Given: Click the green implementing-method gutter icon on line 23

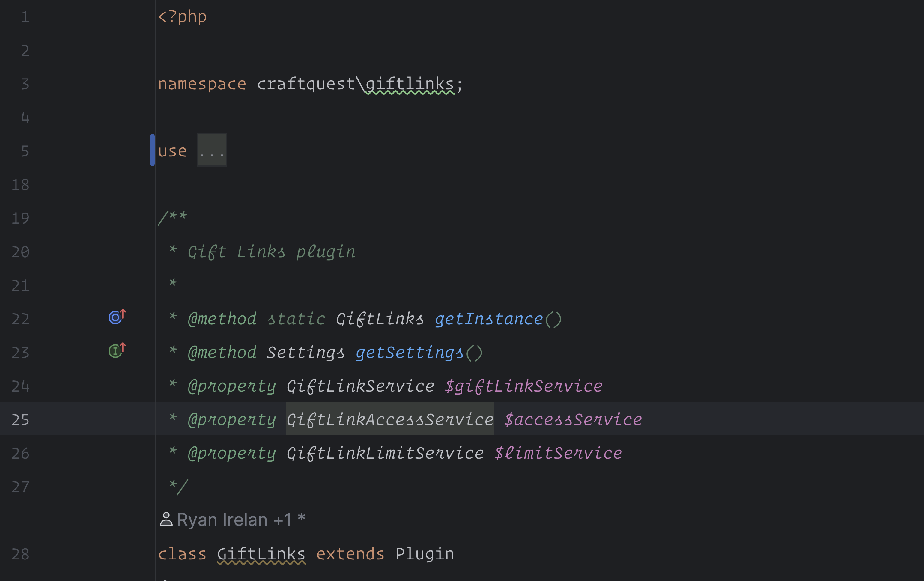Looking at the screenshot, I should pos(115,350).
